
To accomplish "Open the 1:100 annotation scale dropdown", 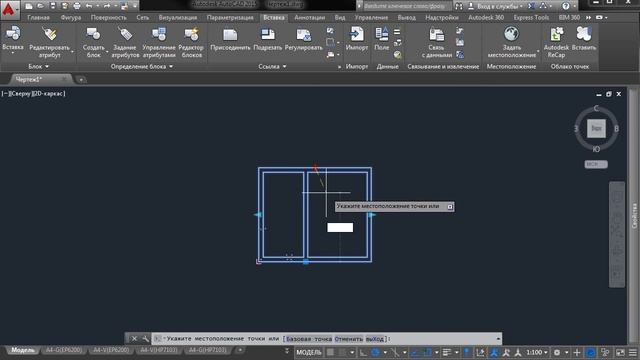I will pyautogui.click(x=537, y=352).
